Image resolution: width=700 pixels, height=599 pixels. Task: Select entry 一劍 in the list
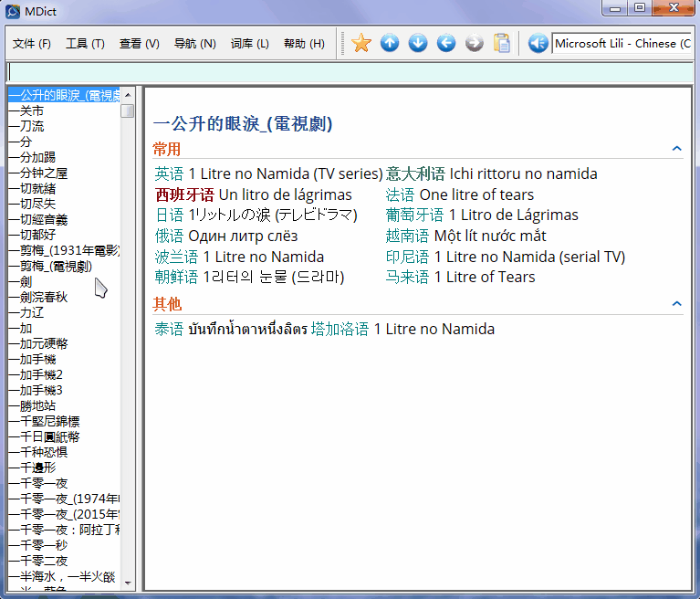[x=20, y=281]
